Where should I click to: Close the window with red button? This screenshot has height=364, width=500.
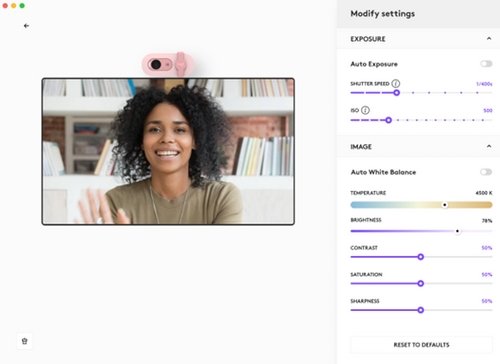pyautogui.click(x=5, y=5)
